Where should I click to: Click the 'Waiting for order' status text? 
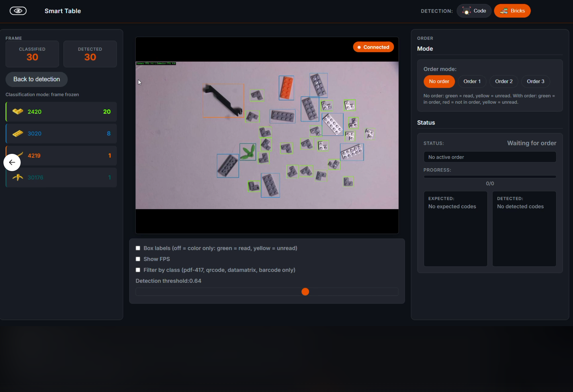coord(532,143)
